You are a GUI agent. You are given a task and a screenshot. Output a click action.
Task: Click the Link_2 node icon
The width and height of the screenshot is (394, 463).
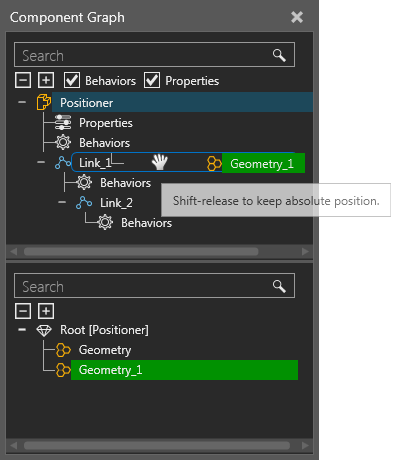84,203
